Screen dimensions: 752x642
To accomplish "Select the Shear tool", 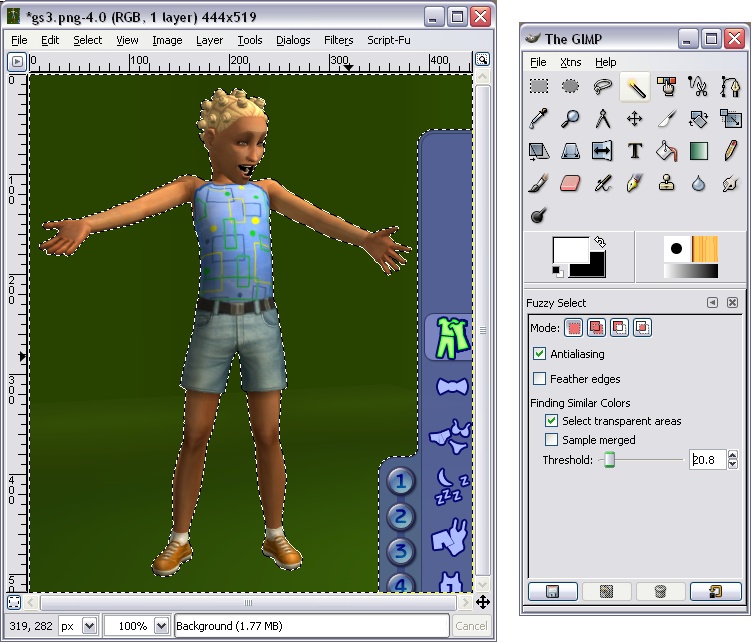I will click(539, 151).
